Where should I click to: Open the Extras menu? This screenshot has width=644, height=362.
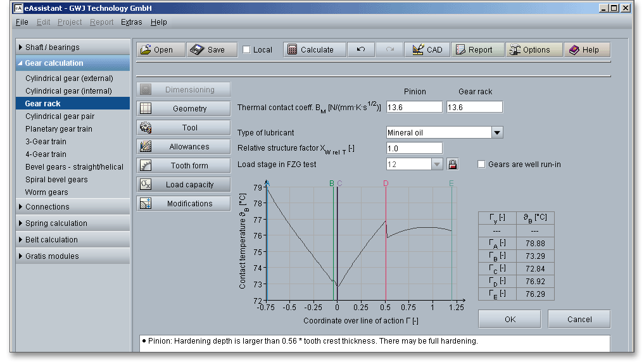click(x=132, y=22)
